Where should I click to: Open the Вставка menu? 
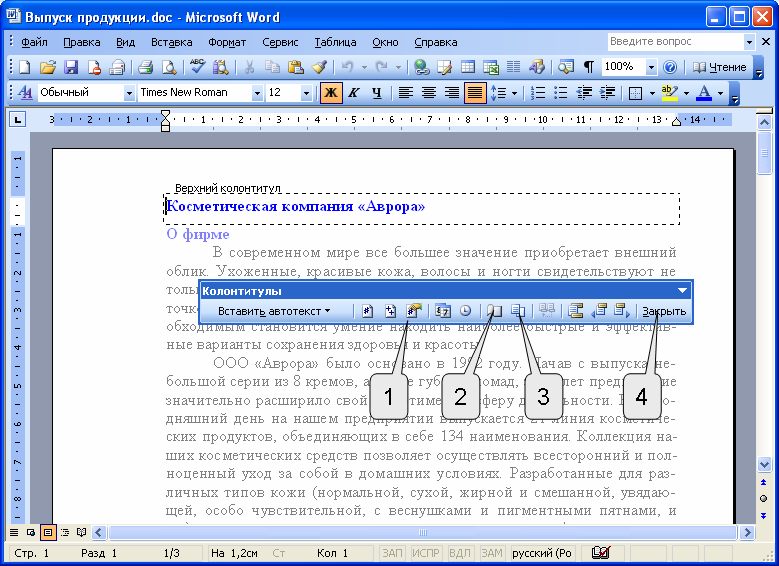coord(172,42)
